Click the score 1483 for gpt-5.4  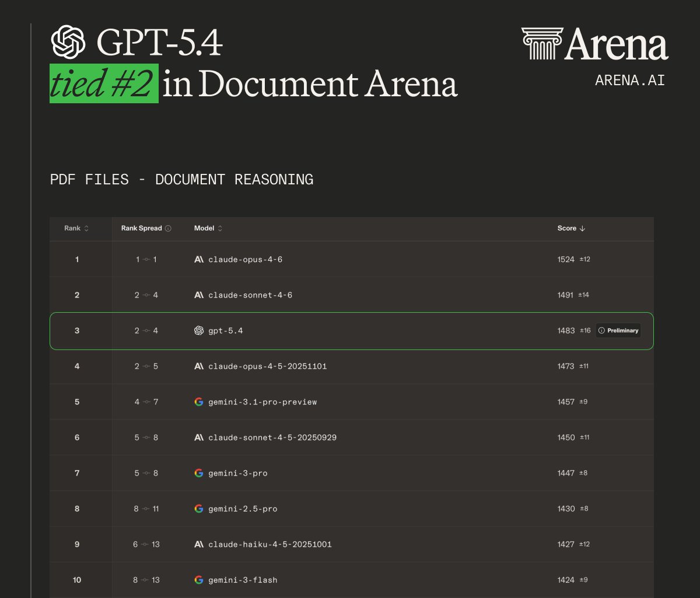pyautogui.click(x=566, y=330)
